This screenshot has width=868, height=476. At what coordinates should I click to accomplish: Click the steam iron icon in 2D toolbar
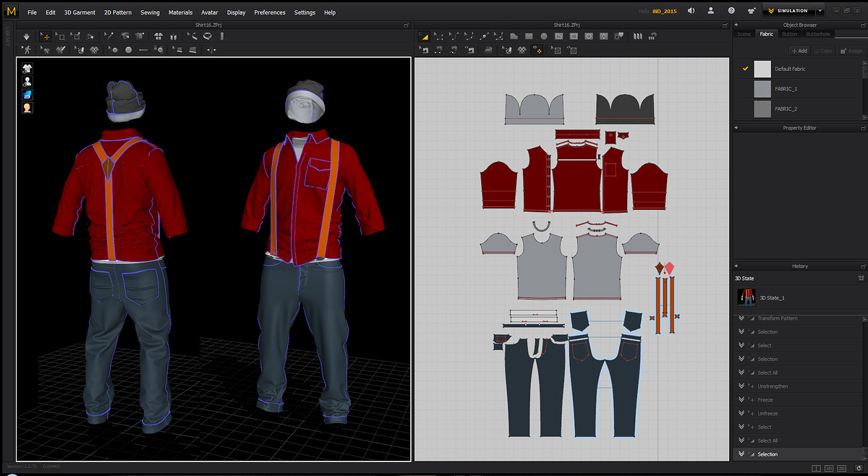pos(488,50)
